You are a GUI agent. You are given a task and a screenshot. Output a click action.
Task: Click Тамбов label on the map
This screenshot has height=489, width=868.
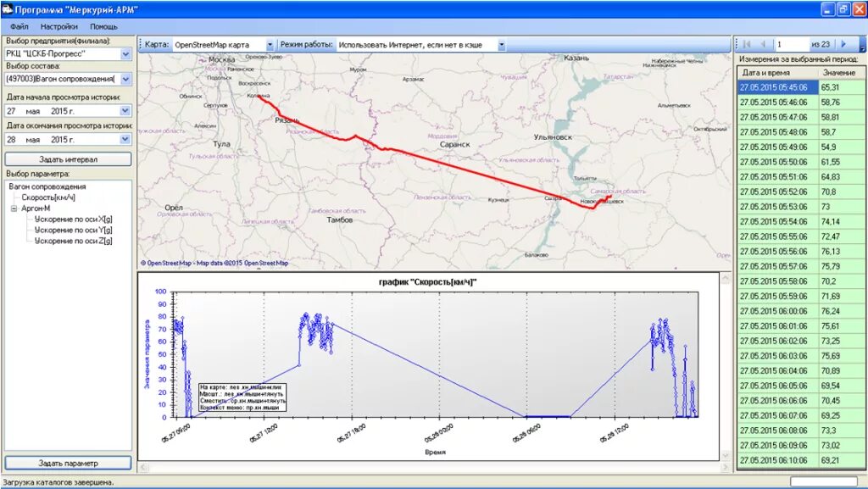pos(339,219)
